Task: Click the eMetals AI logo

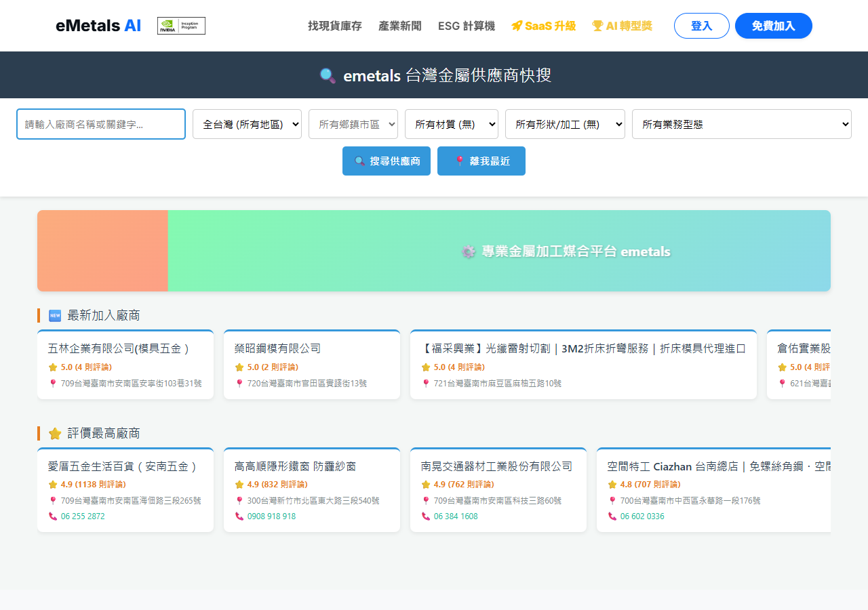Action: pos(98,26)
